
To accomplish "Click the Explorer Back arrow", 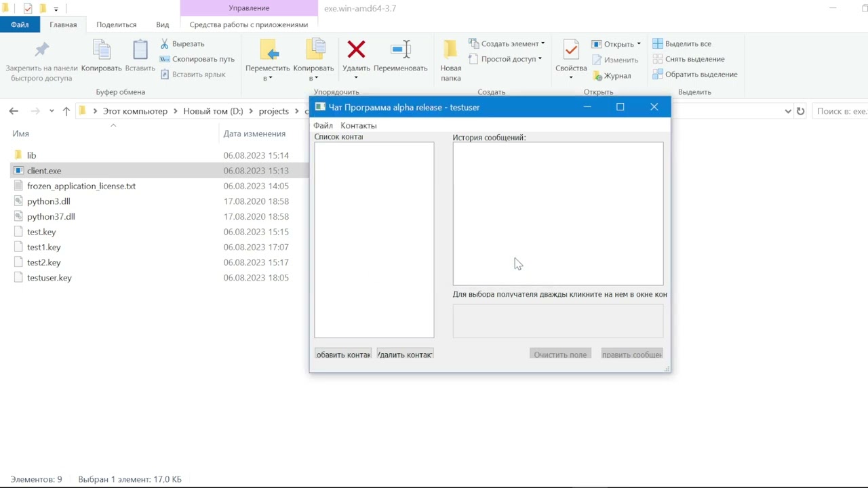I will point(14,111).
